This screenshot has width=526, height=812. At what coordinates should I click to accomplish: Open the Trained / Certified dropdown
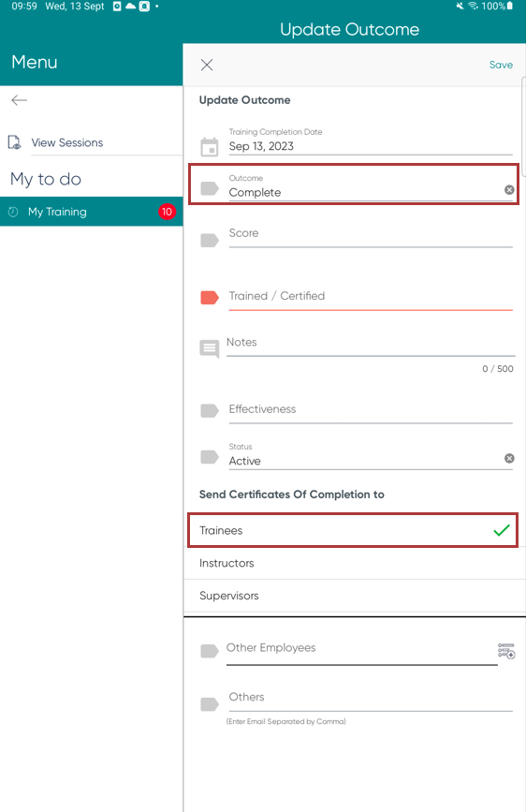coord(371,298)
